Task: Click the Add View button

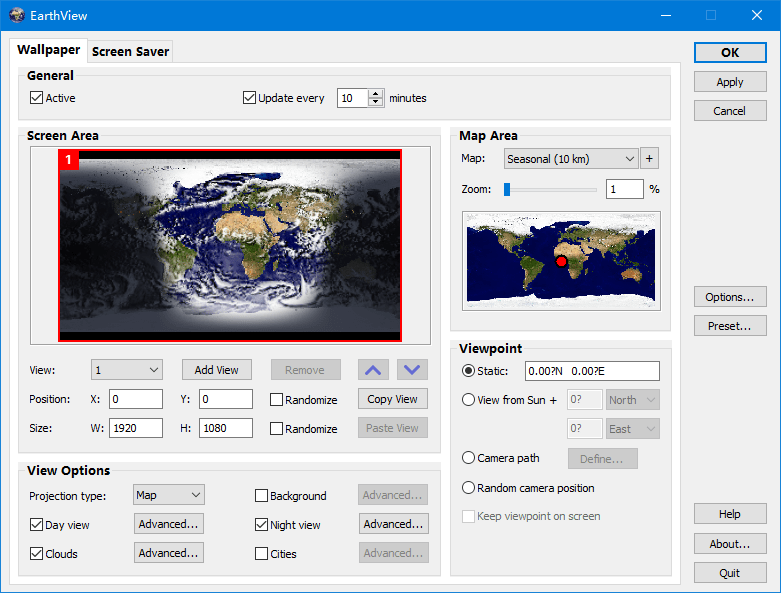Action: 216,370
